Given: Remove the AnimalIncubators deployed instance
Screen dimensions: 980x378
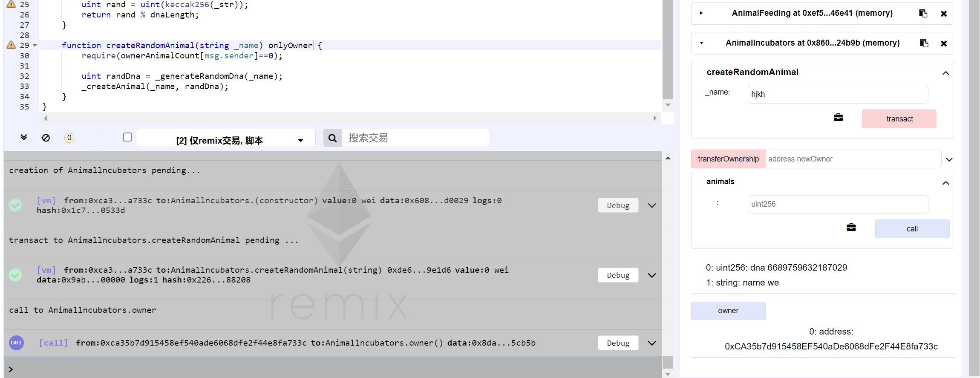Looking at the screenshot, I should 944,43.
